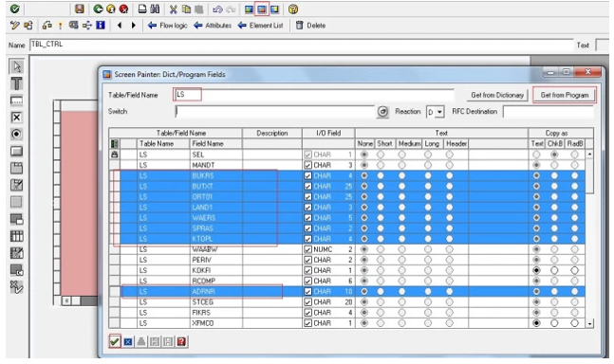The width and height of the screenshot is (614, 364).
Task: Click the yellow Exit icon
Action: click(111, 9)
